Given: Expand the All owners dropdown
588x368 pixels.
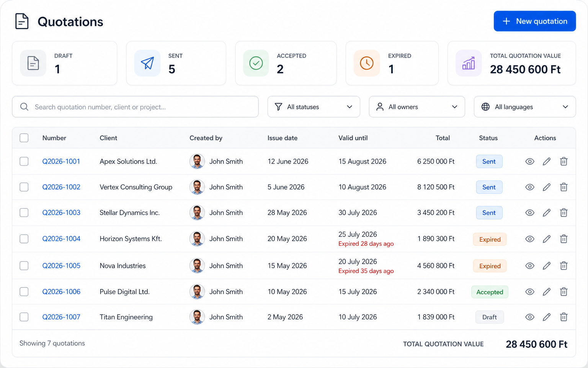Looking at the screenshot, I should [x=417, y=107].
